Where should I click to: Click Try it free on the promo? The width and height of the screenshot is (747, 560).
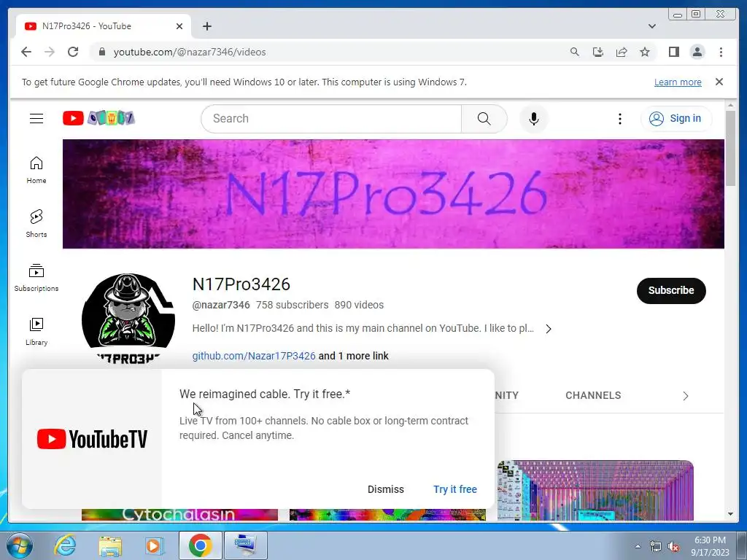click(x=455, y=489)
